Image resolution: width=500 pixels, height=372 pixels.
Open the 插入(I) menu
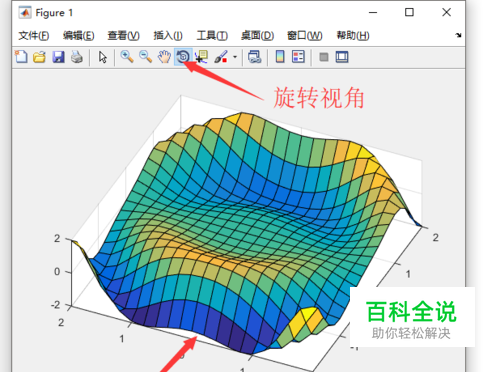pyautogui.click(x=168, y=35)
